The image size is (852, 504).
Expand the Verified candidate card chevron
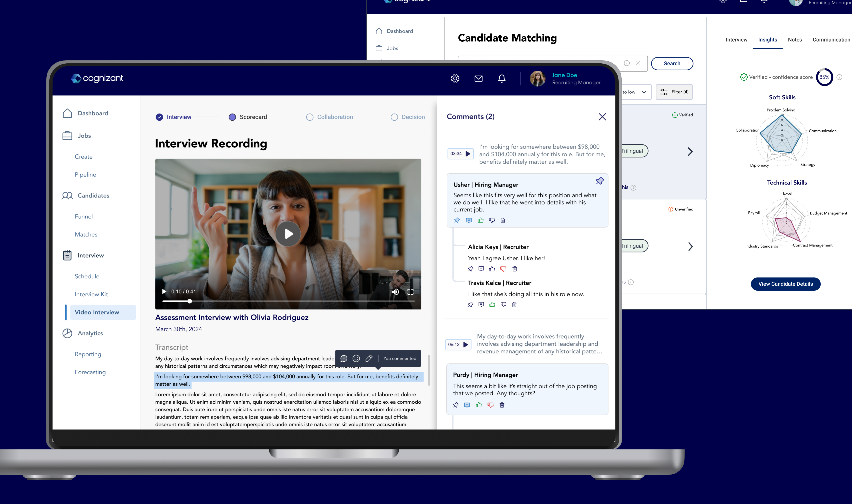coord(690,151)
